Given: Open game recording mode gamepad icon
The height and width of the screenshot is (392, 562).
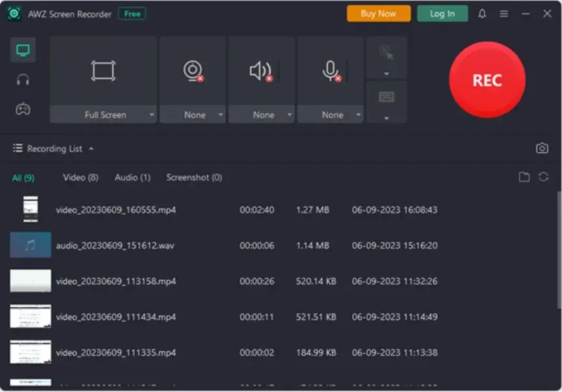Looking at the screenshot, I should (23, 108).
